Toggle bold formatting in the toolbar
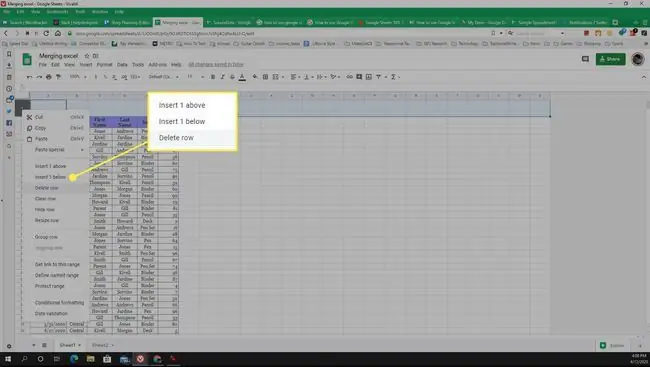Viewport: 650px width, 367px height. [x=213, y=77]
